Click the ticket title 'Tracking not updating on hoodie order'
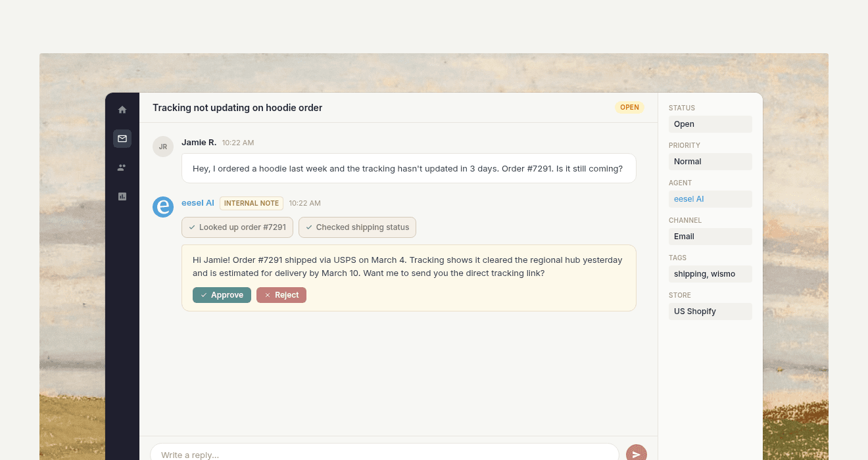Image resolution: width=868 pixels, height=460 pixels. pos(237,108)
